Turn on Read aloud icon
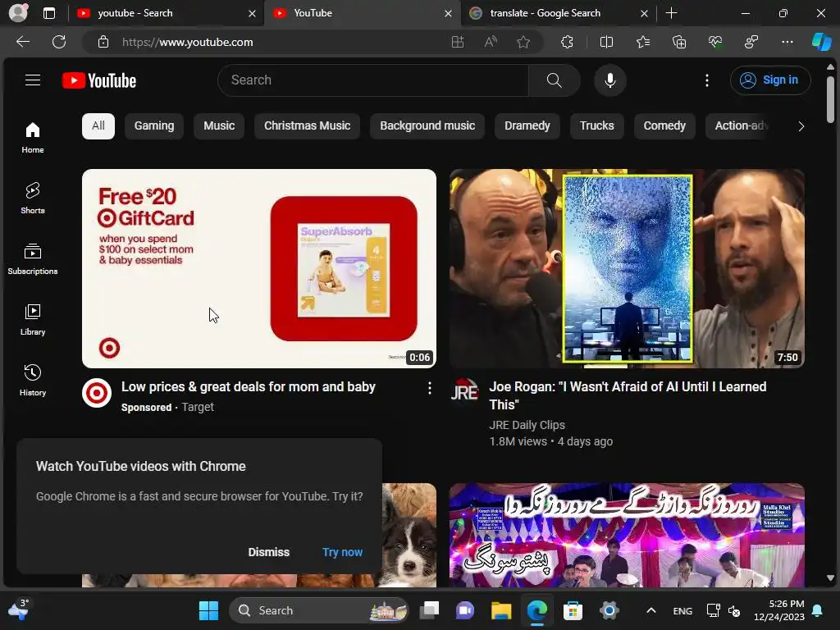The width and height of the screenshot is (840, 630). click(491, 42)
